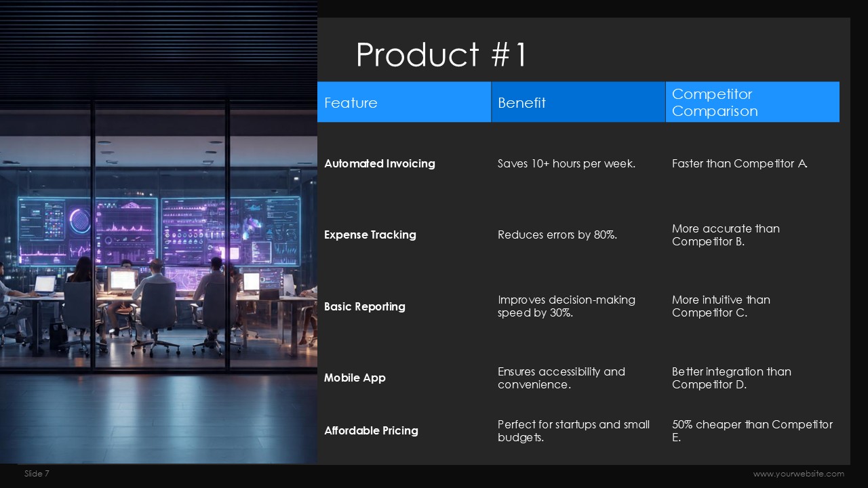868x488 pixels.
Task: Click 'Improves decision-making speed by 30%' cell
Action: click(566, 306)
